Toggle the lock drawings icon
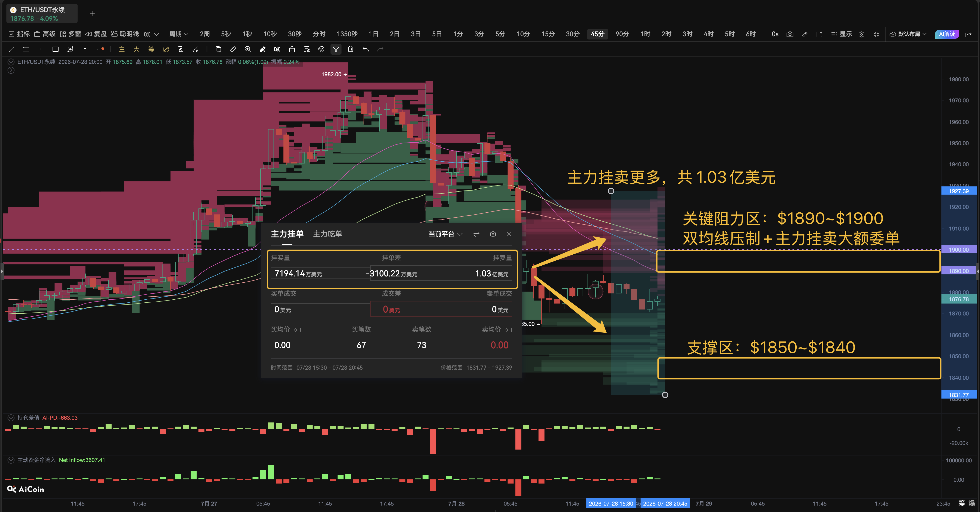Image resolution: width=980 pixels, height=512 pixels. 292,49
